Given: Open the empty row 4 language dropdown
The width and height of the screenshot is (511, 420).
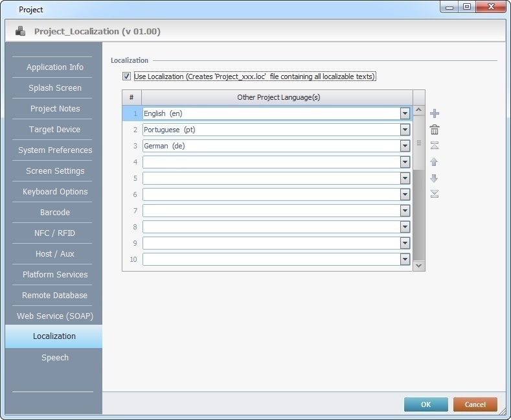Looking at the screenshot, I should pyautogui.click(x=405, y=162).
